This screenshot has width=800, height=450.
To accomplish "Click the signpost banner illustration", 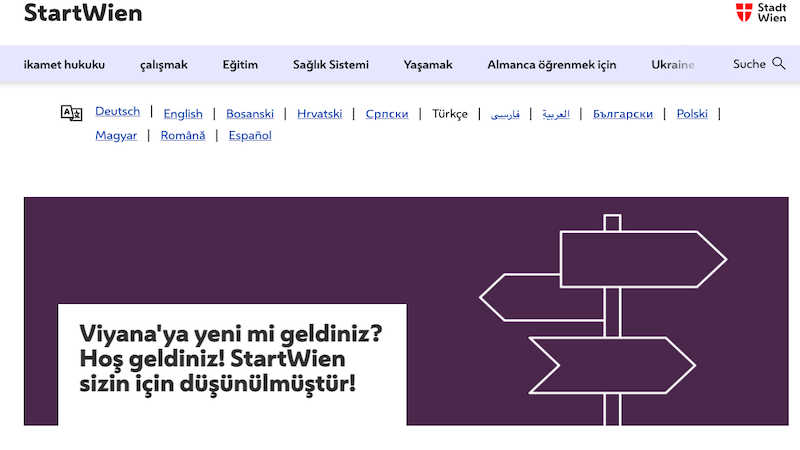I will 604,320.
